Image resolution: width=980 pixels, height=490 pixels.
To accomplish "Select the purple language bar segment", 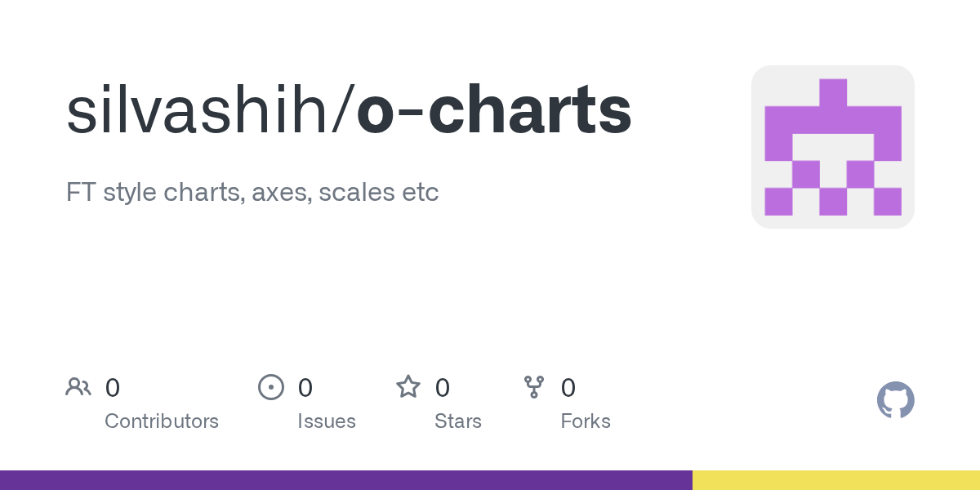I will pos(346,480).
